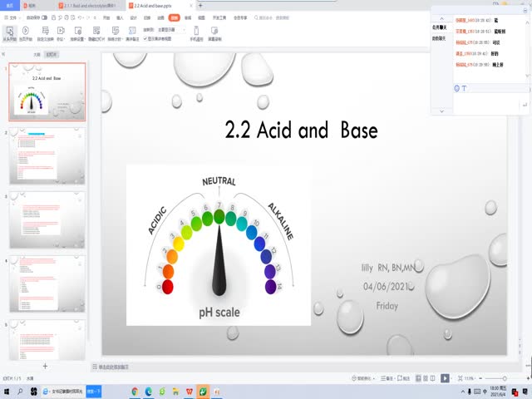Start slideshow play button in status bar
The height and width of the screenshot is (399, 532).
tap(445, 378)
